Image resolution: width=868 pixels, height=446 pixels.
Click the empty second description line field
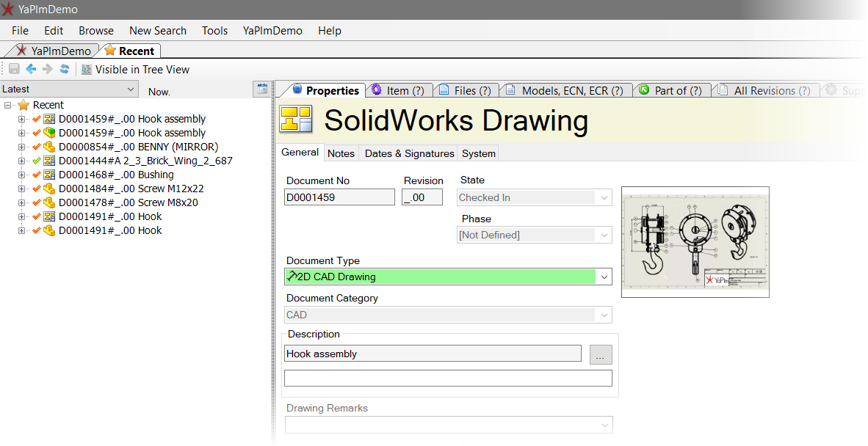449,378
